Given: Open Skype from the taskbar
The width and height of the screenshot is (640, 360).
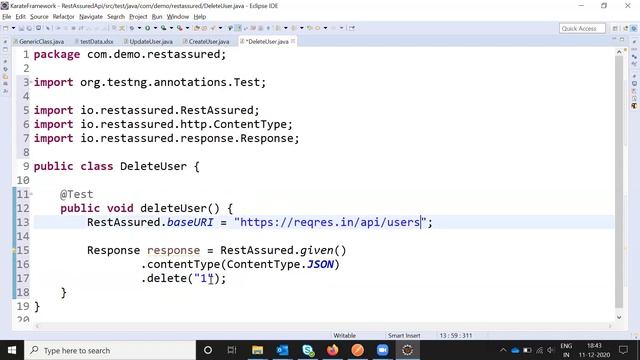Looking at the screenshot, I should pyautogui.click(x=307, y=350).
